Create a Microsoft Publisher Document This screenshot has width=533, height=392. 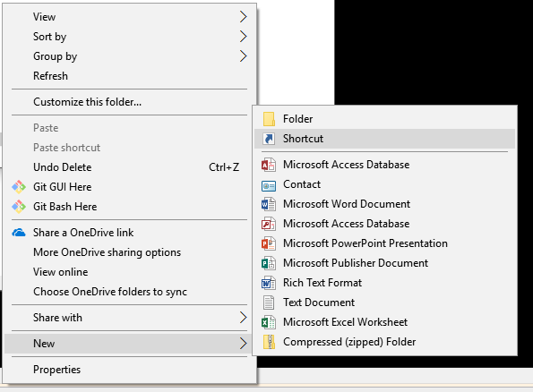(385, 263)
